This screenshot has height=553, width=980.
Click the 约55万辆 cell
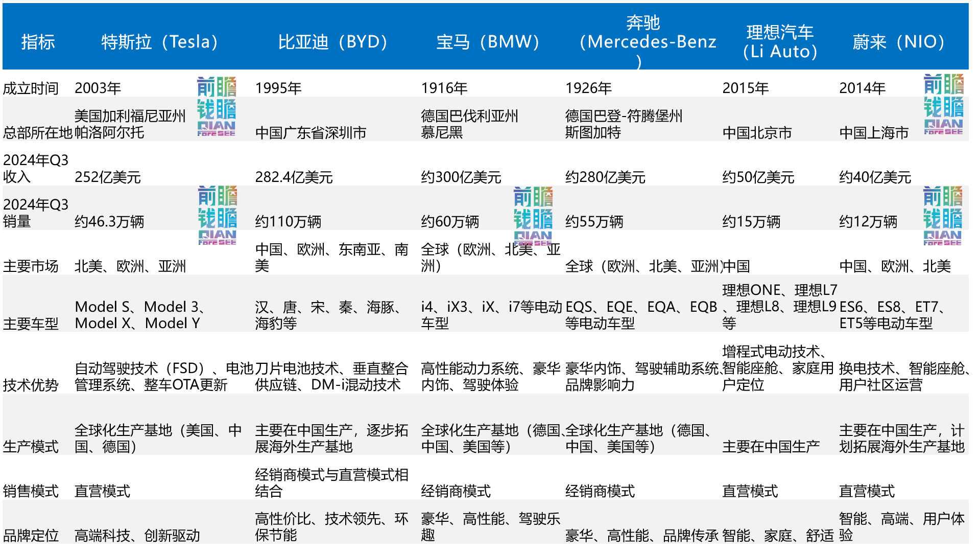tap(594, 222)
